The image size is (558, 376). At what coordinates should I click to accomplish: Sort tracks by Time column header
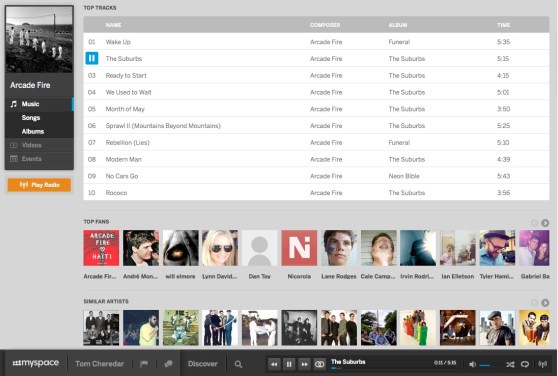pos(504,25)
